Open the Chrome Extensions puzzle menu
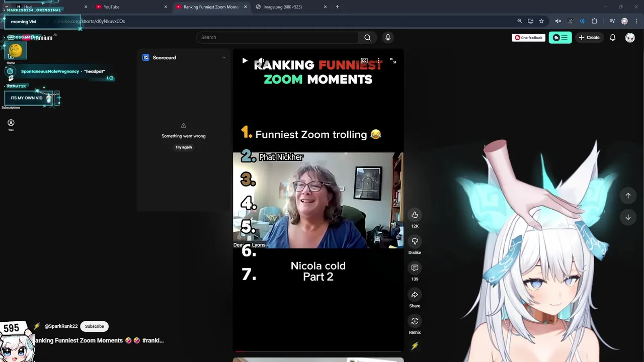 click(595, 21)
